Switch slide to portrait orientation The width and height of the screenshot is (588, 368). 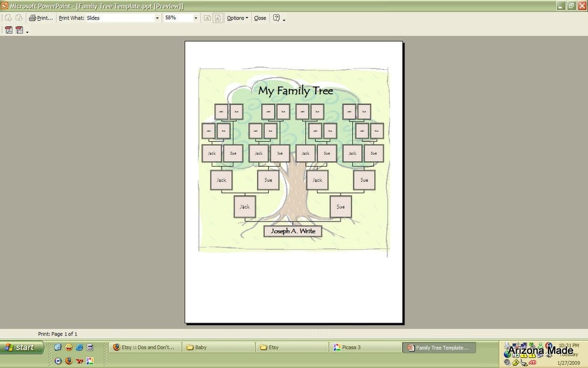point(216,18)
